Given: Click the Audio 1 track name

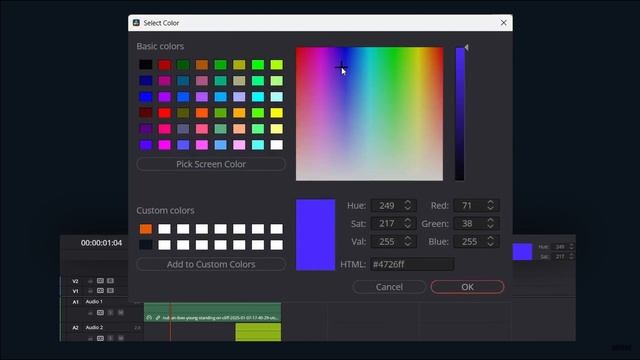Looking at the screenshot, I should [x=94, y=302].
